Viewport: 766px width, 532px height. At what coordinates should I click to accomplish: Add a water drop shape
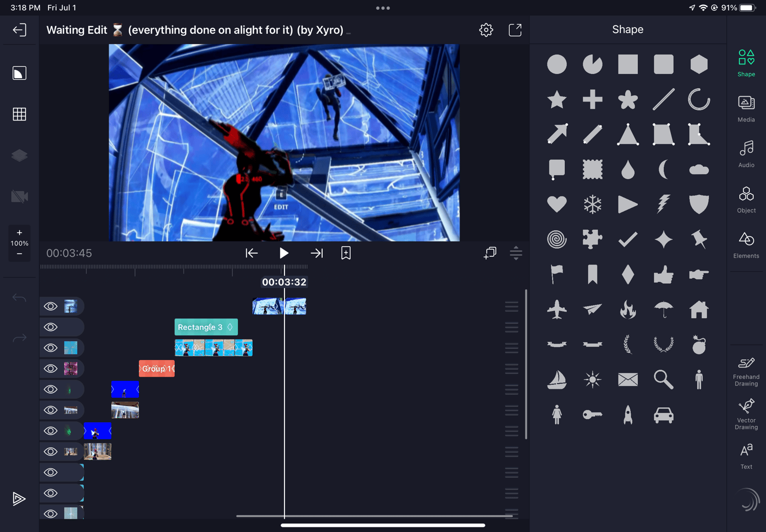pos(628,170)
